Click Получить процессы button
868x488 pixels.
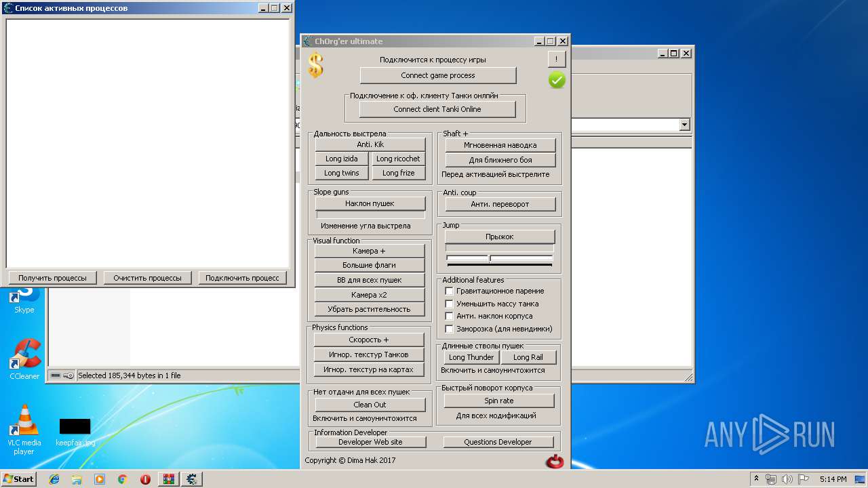tap(52, 278)
